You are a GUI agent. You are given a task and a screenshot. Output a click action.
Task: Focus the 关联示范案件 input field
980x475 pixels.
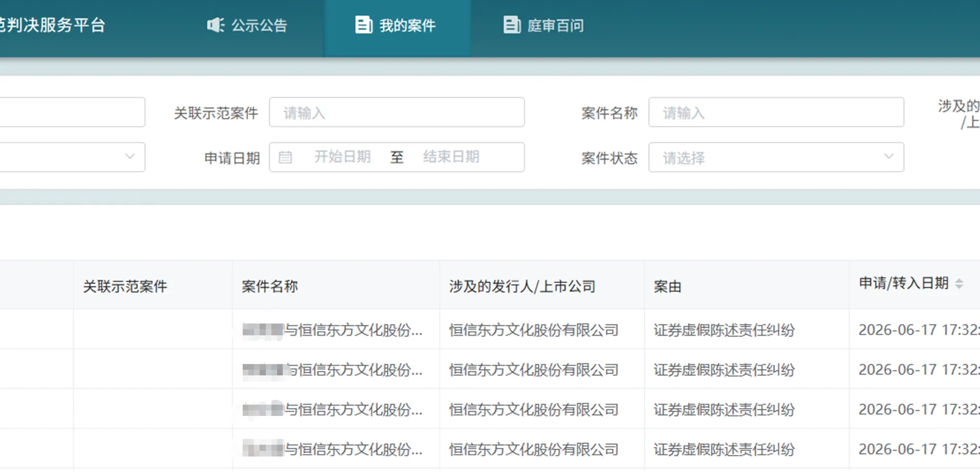pos(397,112)
